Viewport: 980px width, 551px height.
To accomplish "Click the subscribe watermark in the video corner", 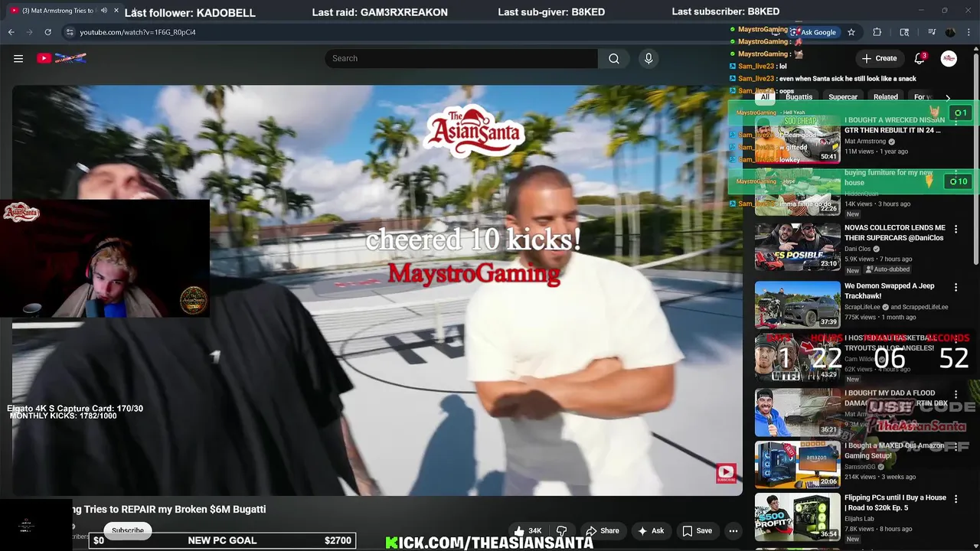I will 726,473.
